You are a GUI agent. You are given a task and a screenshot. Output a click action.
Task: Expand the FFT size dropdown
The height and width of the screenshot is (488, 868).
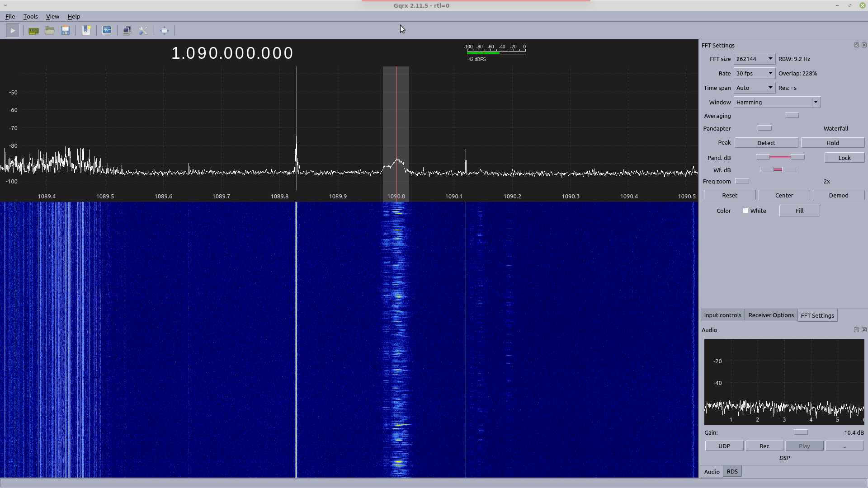770,59
